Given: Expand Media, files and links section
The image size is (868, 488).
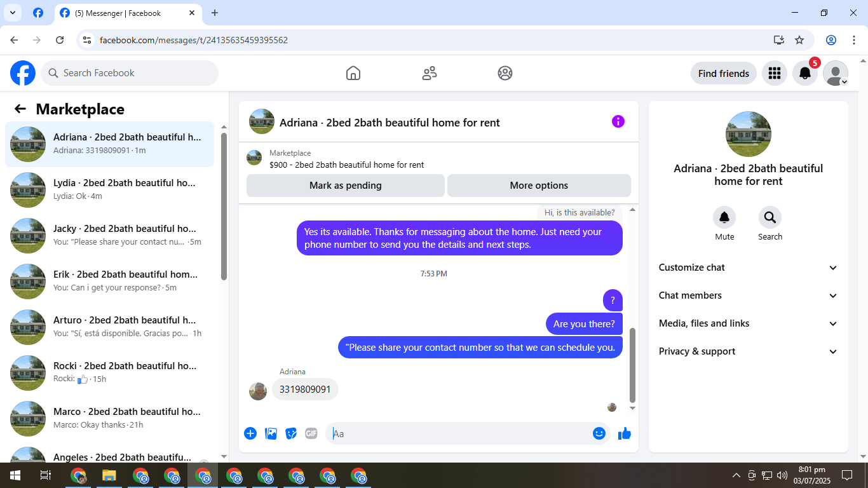Looking at the screenshot, I should point(749,323).
